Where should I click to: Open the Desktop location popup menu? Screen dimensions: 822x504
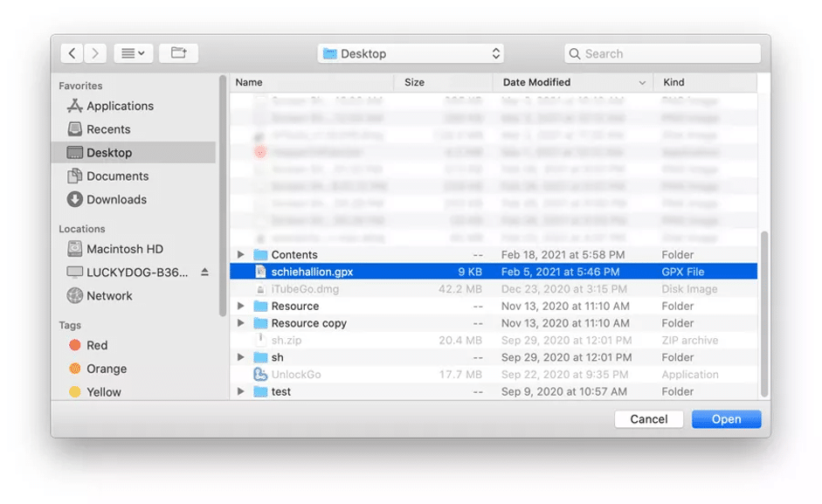click(411, 53)
